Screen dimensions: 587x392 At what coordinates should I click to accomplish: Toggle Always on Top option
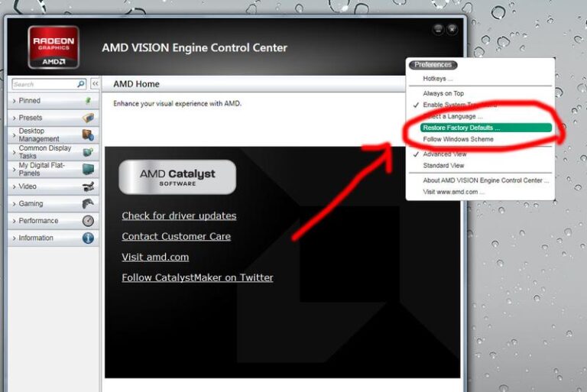[443, 93]
